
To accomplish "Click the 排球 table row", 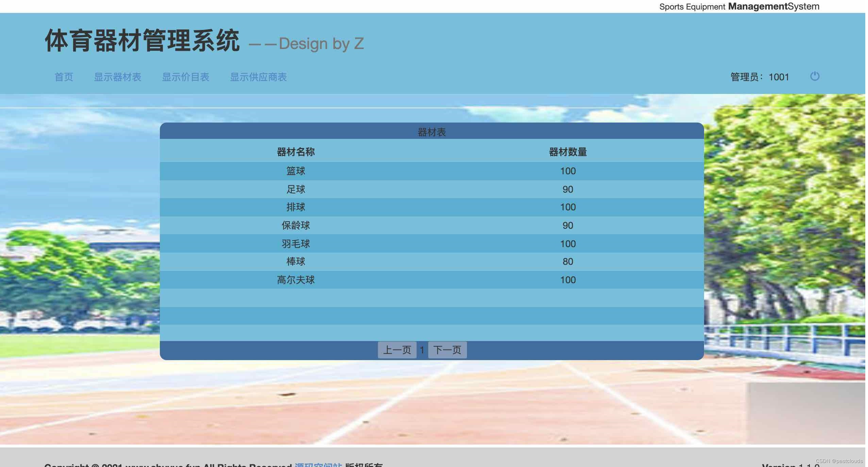I will pyautogui.click(x=295, y=207).
